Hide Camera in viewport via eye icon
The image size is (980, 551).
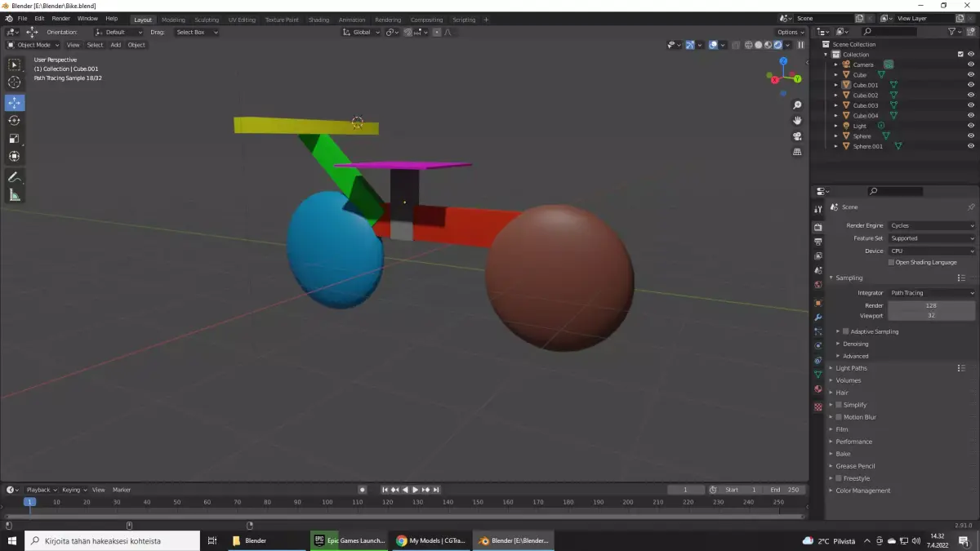point(971,64)
